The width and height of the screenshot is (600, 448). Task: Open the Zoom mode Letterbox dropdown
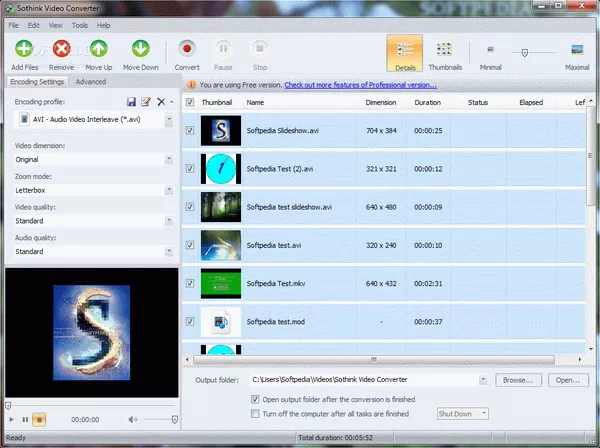[169, 190]
